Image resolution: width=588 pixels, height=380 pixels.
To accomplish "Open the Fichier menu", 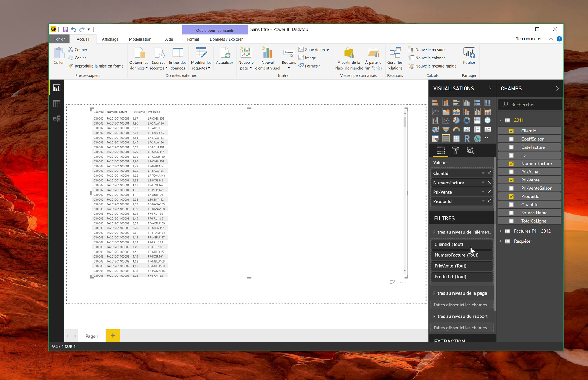I will point(59,39).
